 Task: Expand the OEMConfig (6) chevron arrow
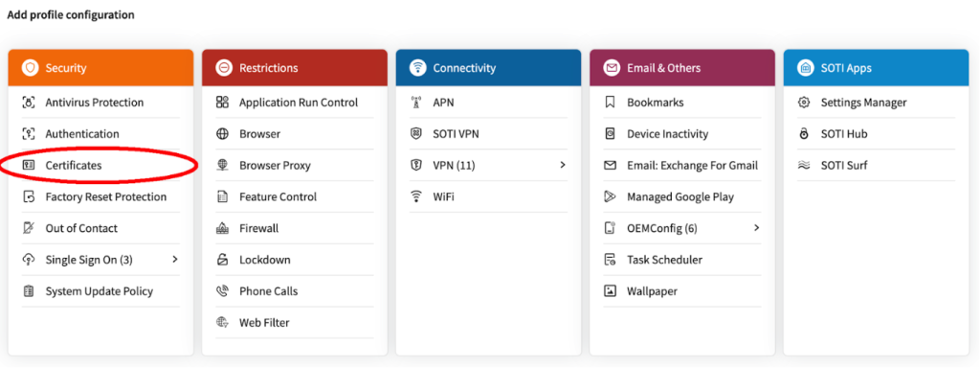[x=756, y=228]
